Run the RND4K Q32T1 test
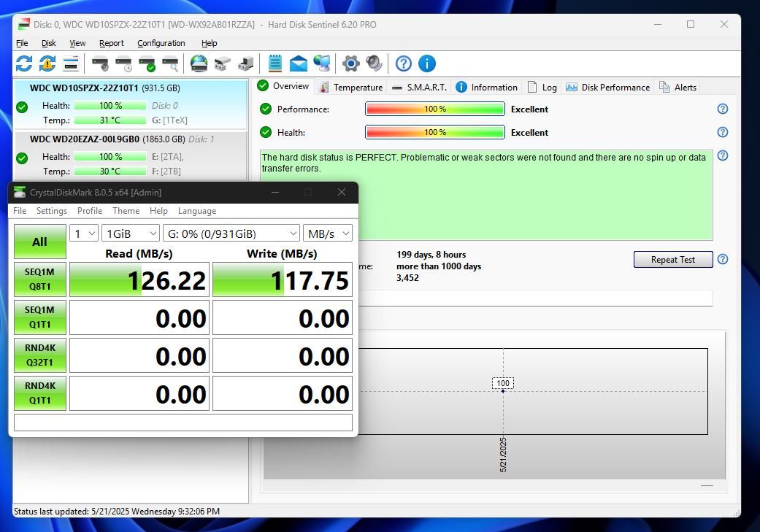 pos(39,355)
